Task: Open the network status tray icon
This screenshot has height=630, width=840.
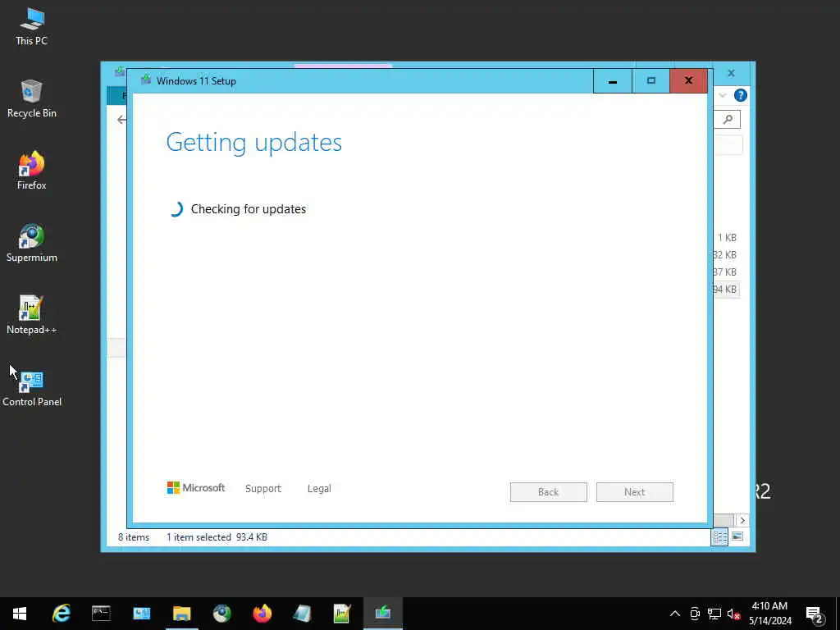Action: [x=714, y=614]
